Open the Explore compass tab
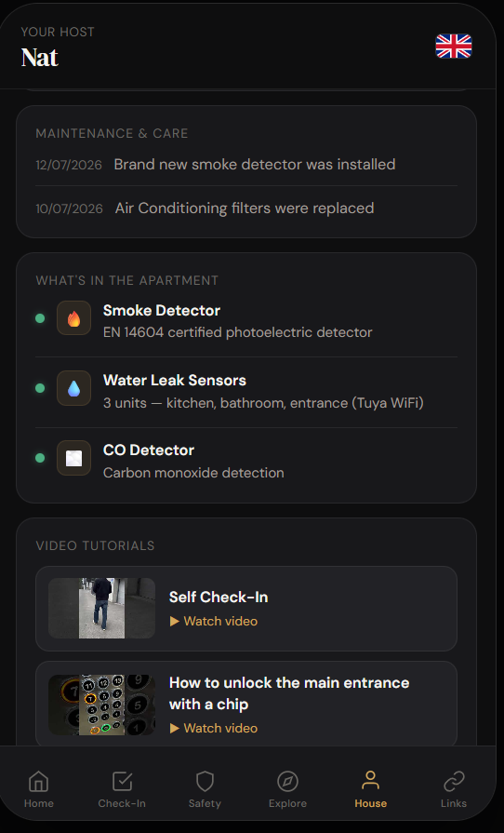 click(x=287, y=789)
